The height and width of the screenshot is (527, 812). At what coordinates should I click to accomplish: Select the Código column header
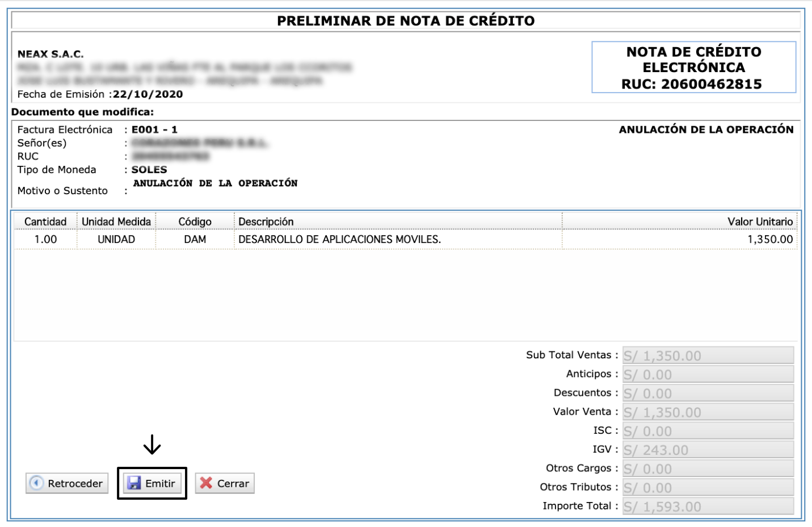pyautogui.click(x=195, y=221)
